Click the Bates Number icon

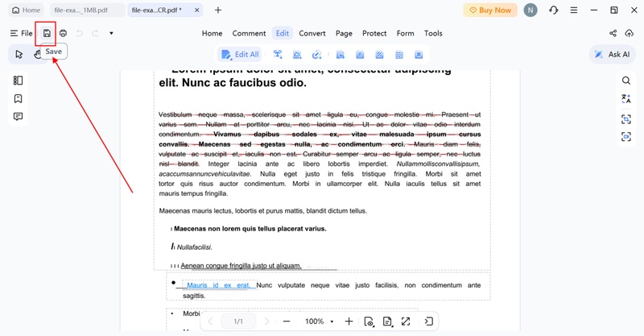click(x=419, y=54)
